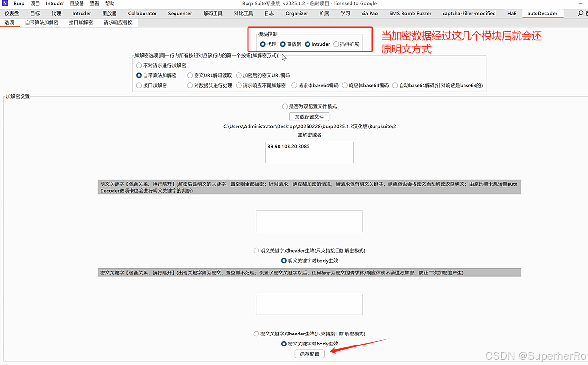Open the 查看 menu
Screen dimensions: 588x365
tap(94, 3)
